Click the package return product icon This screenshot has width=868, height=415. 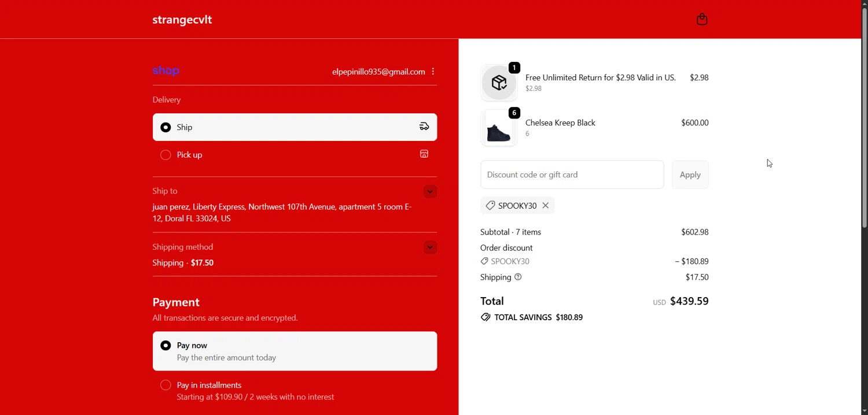[499, 83]
